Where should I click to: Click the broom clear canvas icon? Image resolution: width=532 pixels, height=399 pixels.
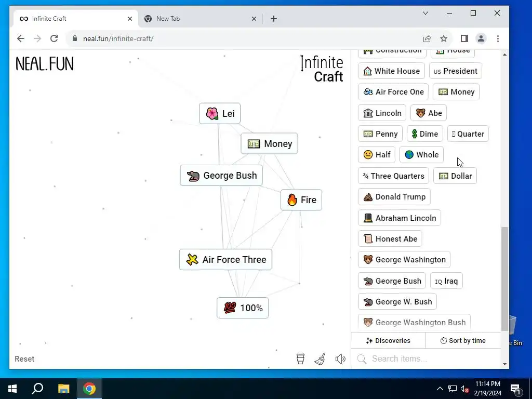[320, 358]
